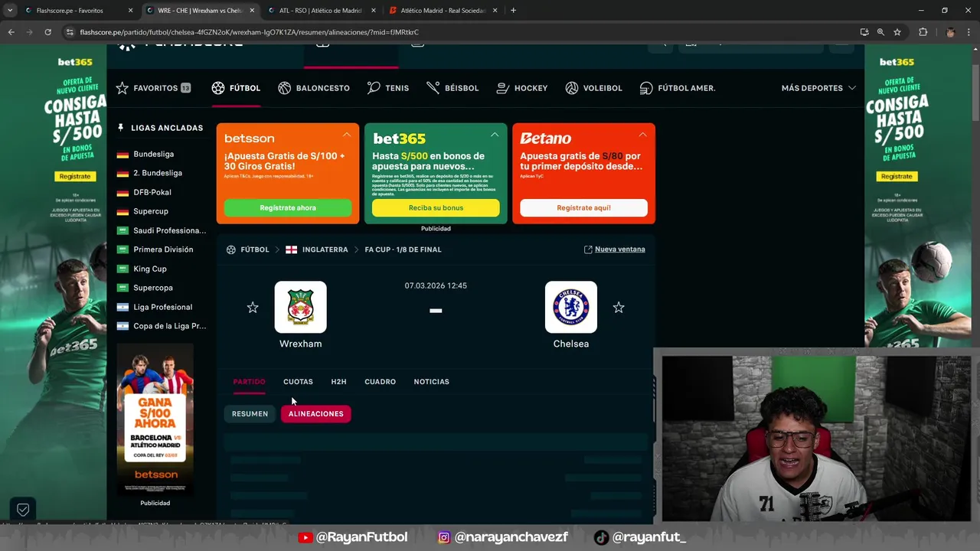This screenshot has width=980, height=551.
Task: Click the Reciba su bonus button
Action: (x=436, y=208)
